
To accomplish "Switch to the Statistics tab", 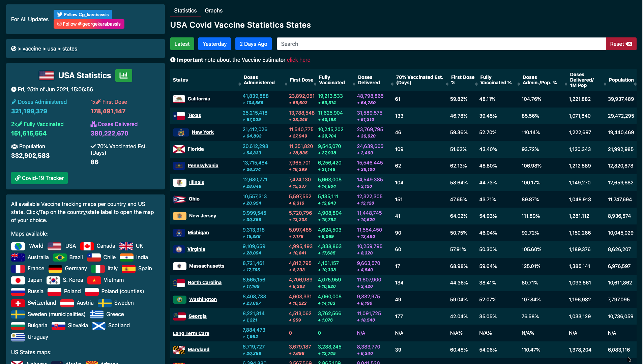I will [185, 10].
